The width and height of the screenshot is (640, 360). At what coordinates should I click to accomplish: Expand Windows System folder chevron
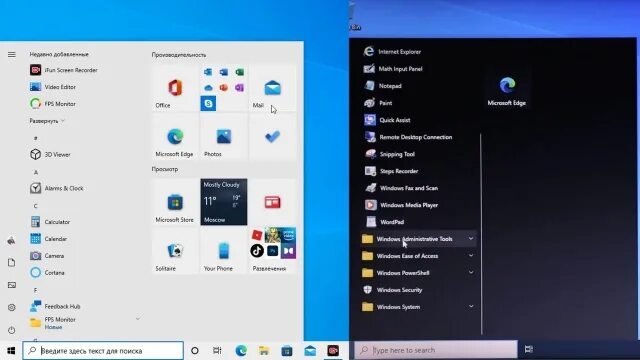click(471, 306)
